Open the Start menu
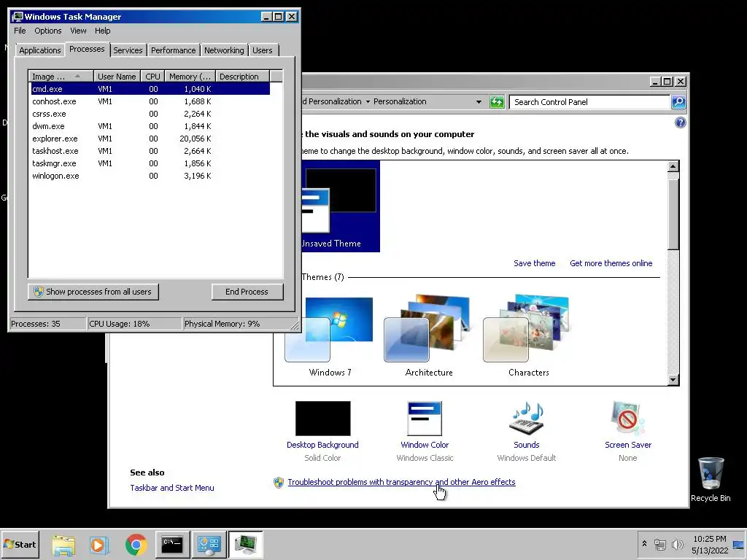The height and width of the screenshot is (560, 747). [x=20, y=544]
